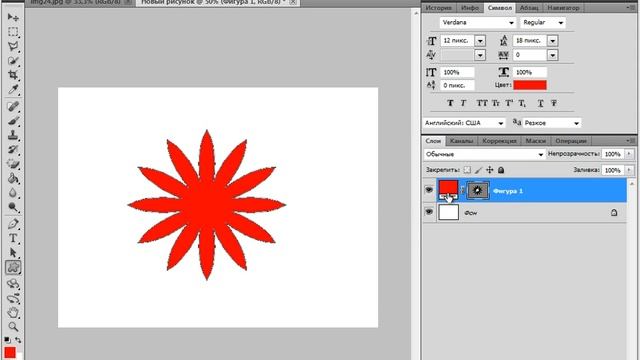Select the 3D Rotate tool
Screen dimensions: 640x360
pos(13,284)
